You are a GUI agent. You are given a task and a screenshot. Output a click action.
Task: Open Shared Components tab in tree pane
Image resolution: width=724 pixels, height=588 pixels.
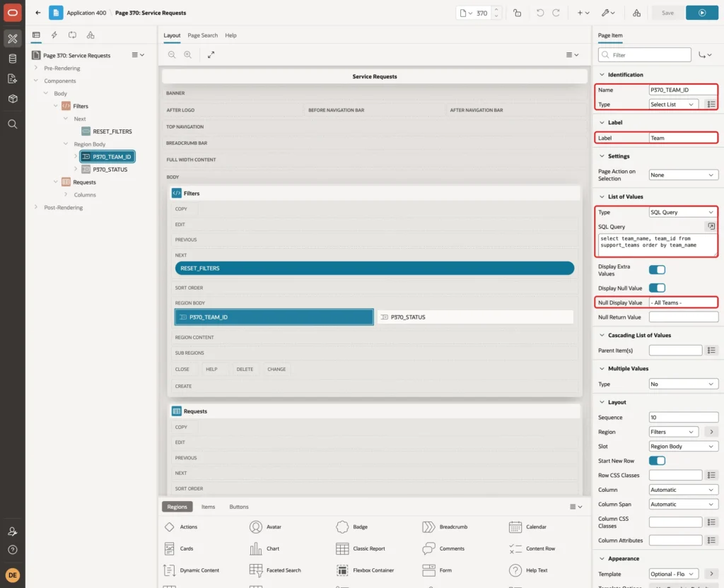(90, 35)
